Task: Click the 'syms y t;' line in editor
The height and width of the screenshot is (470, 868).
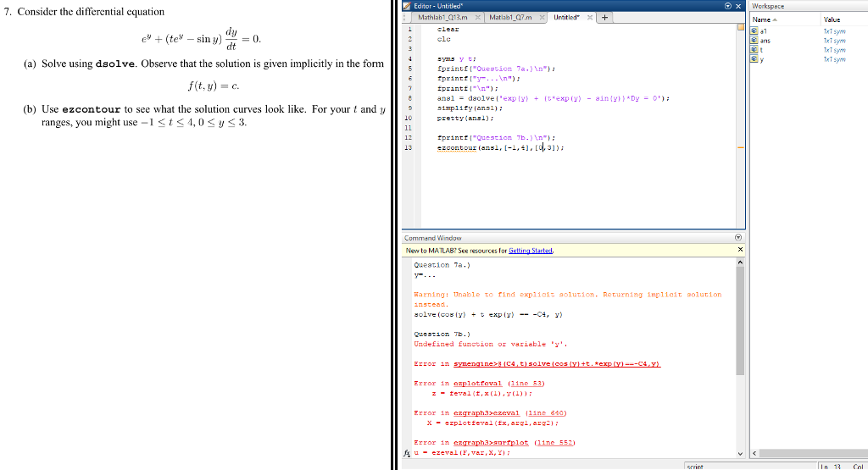Action: (457, 58)
